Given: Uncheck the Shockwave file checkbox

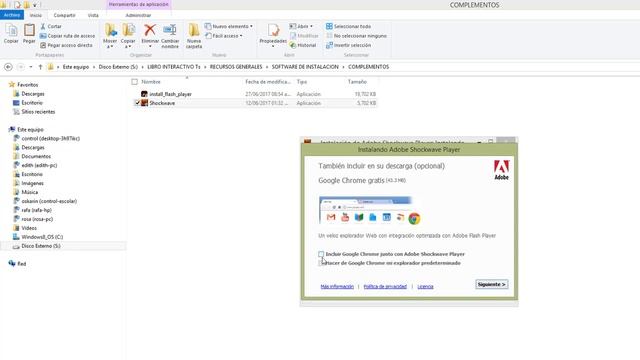Looking at the screenshot, I should [x=137, y=103].
